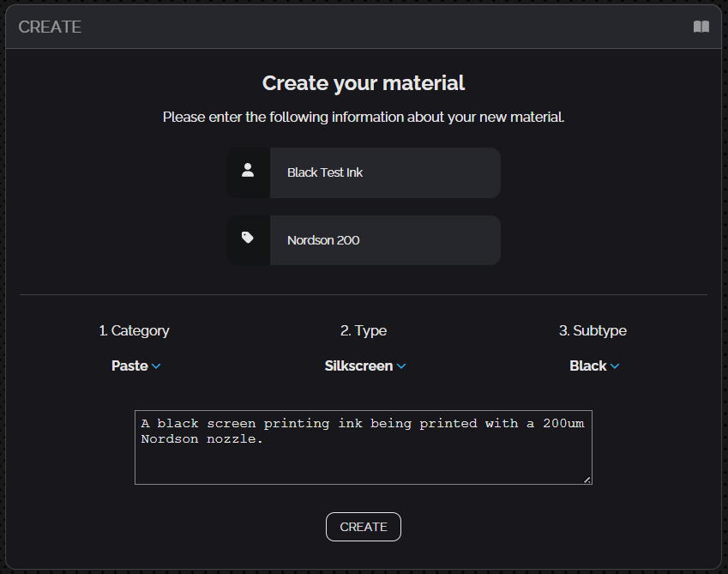Expand the Silkscreen type dropdown
This screenshot has height=574, width=728.
(358, 366)
